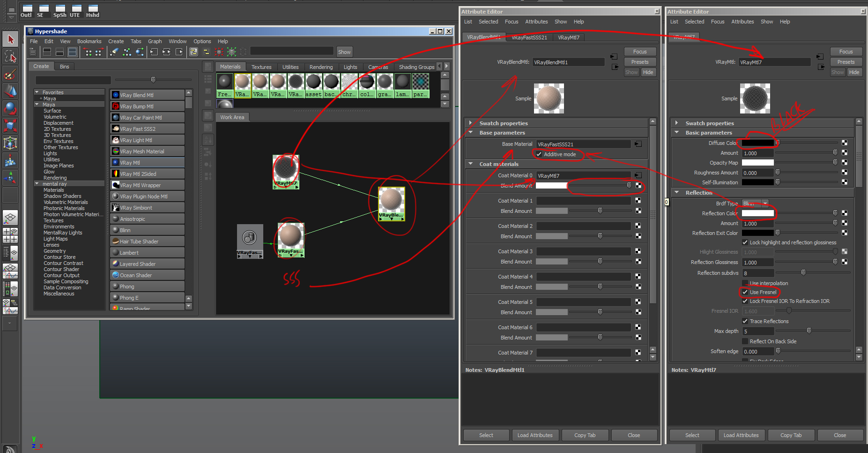Select the chrome material swatch in Materials tab
This screenshot has width=868, height=453.
coord(349,85)
